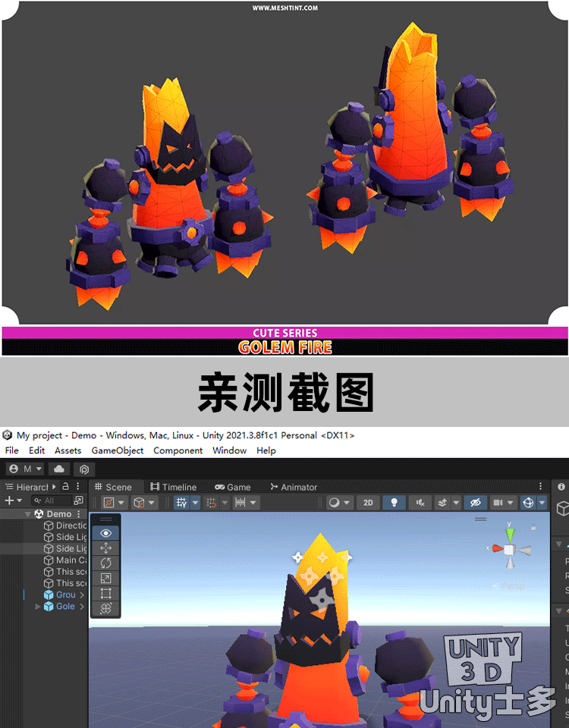
Task: Toggle scene lighting bulb button
Action: point(393,503)
